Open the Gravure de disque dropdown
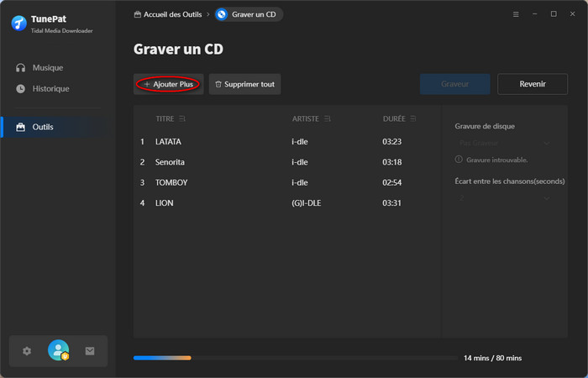 click(x=503, y=144)
